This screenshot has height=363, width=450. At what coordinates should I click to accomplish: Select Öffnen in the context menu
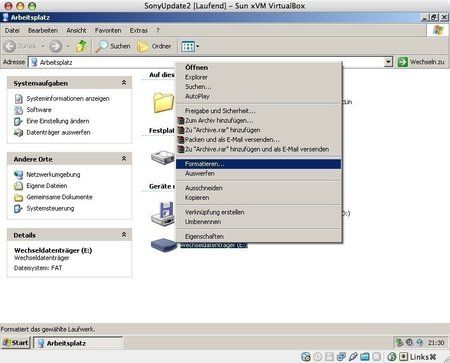click(x=258, y=67)
